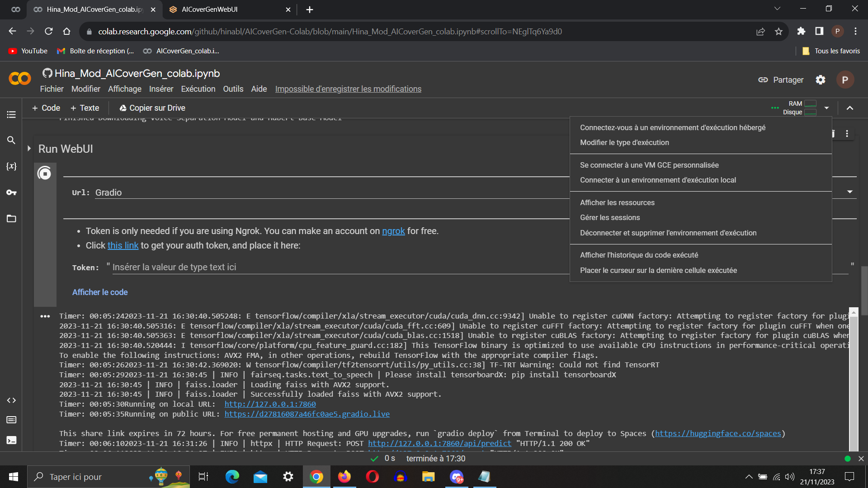This screenshot has width=868, height=488.
Task: Go back to the previous page
Action: 13,31
